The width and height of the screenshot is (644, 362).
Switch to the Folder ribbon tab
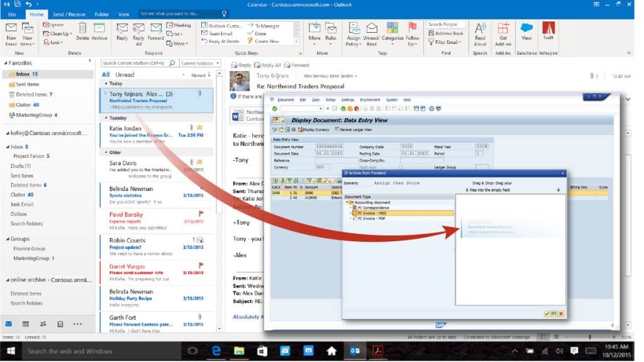[102, 14]
